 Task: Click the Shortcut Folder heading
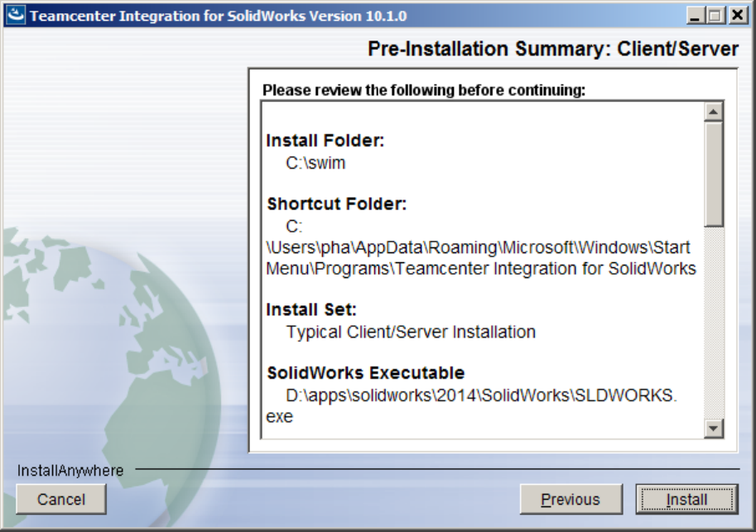(x=336, y=204)
